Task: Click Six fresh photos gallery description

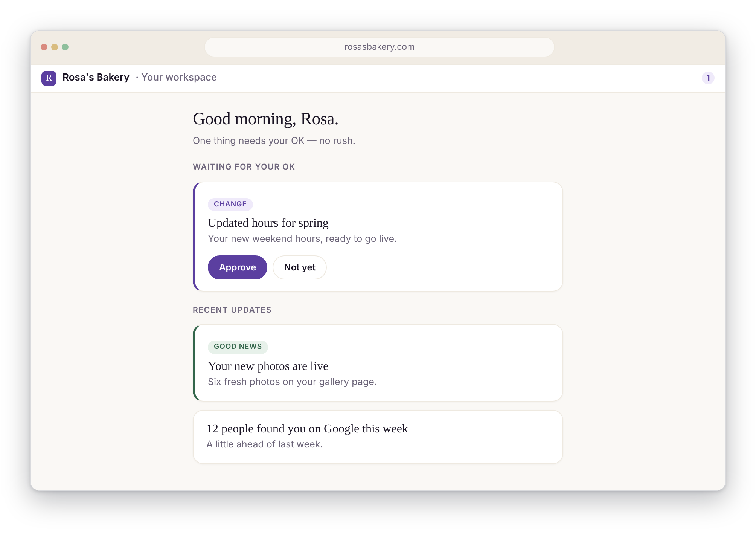Action: coord(292,382)
